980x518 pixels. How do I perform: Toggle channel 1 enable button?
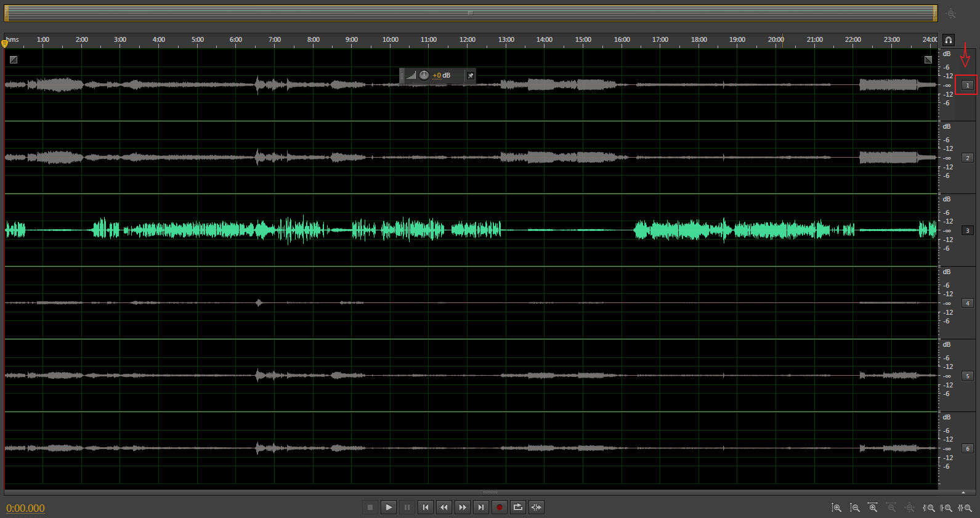968,85
